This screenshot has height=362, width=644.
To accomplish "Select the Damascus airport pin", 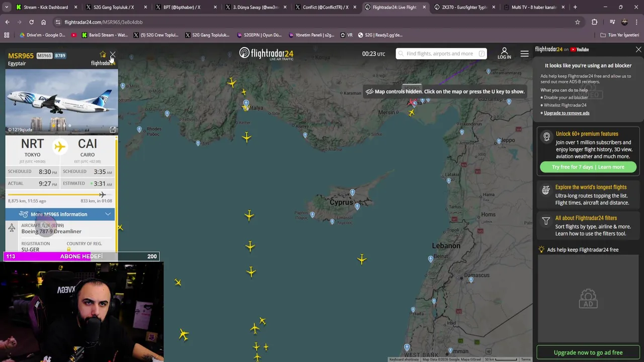I will pos(471,280).
